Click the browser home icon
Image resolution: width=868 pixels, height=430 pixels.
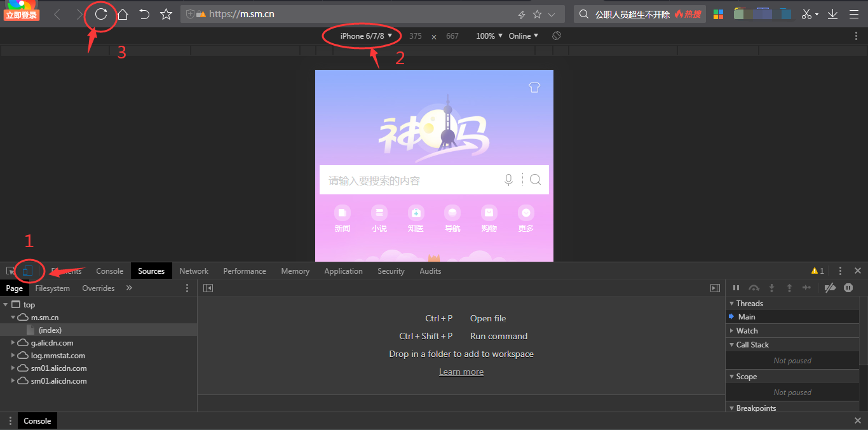(123, 14)
